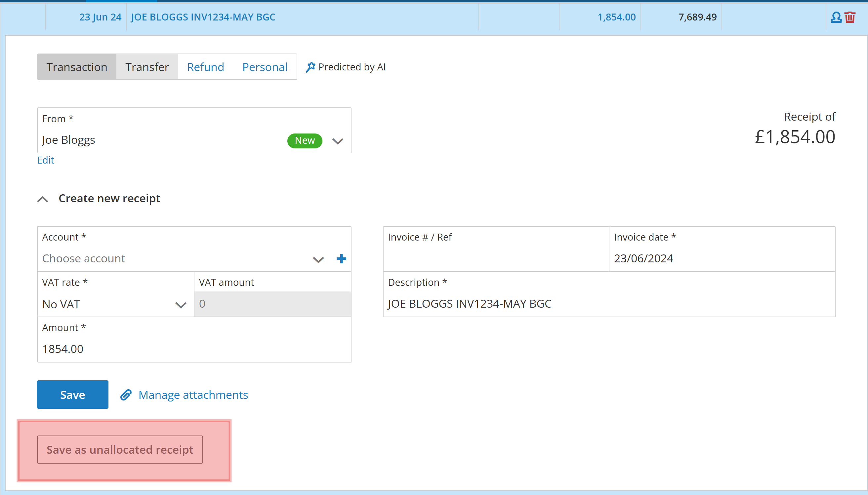Click the plus icon to add account

coord(341,259)
